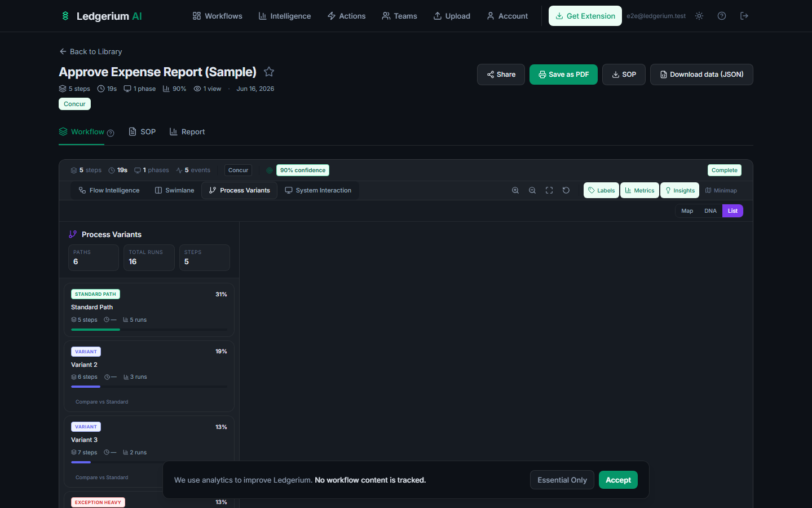The height and width of the screenshot is (508, 812).
Task: Download data as JSON
Action: (x=701, y=75)
